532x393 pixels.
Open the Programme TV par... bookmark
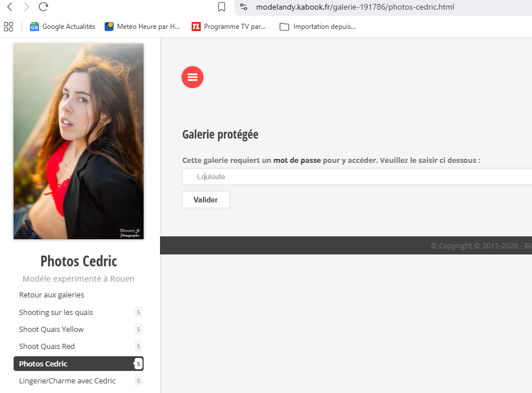228,27
